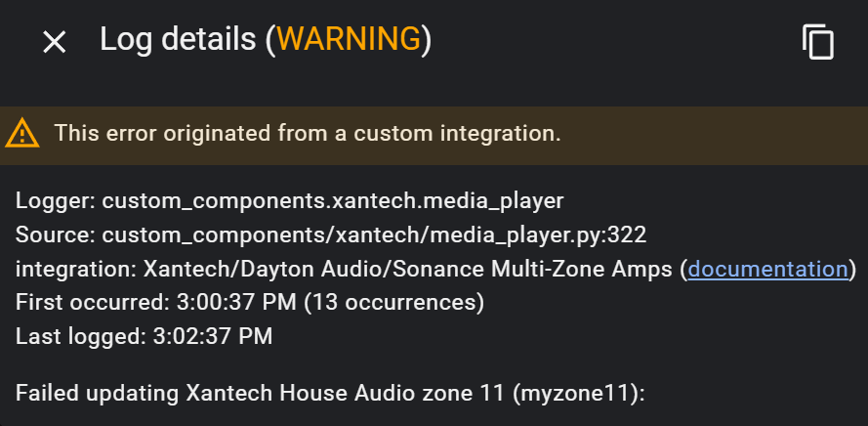Screen dimensions: 868x426
Task: Click the integration label
Action: tap(76, 269)
